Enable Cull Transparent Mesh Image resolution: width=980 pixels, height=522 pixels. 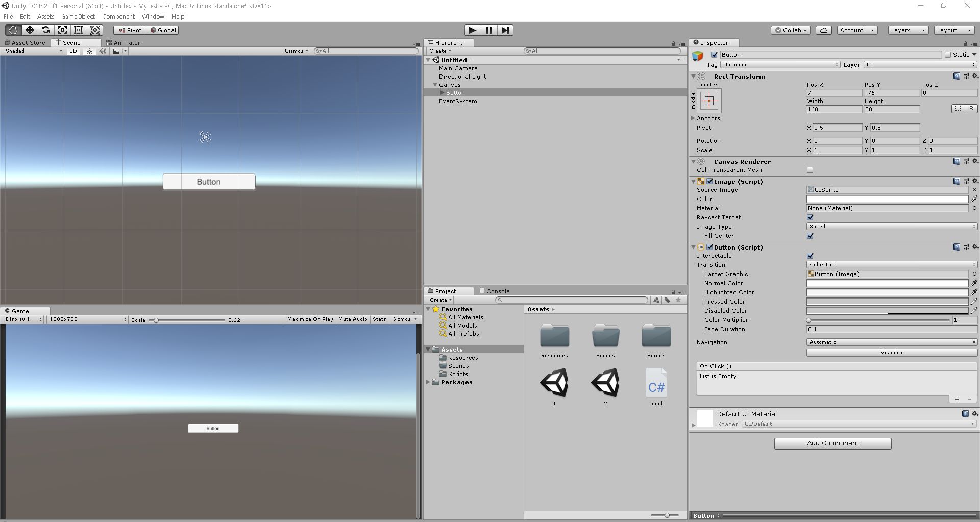tap(810, 170)
